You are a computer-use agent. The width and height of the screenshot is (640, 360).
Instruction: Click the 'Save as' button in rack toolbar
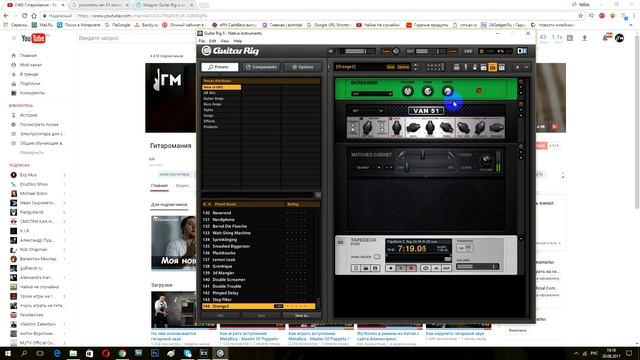(x=403, y=67)
